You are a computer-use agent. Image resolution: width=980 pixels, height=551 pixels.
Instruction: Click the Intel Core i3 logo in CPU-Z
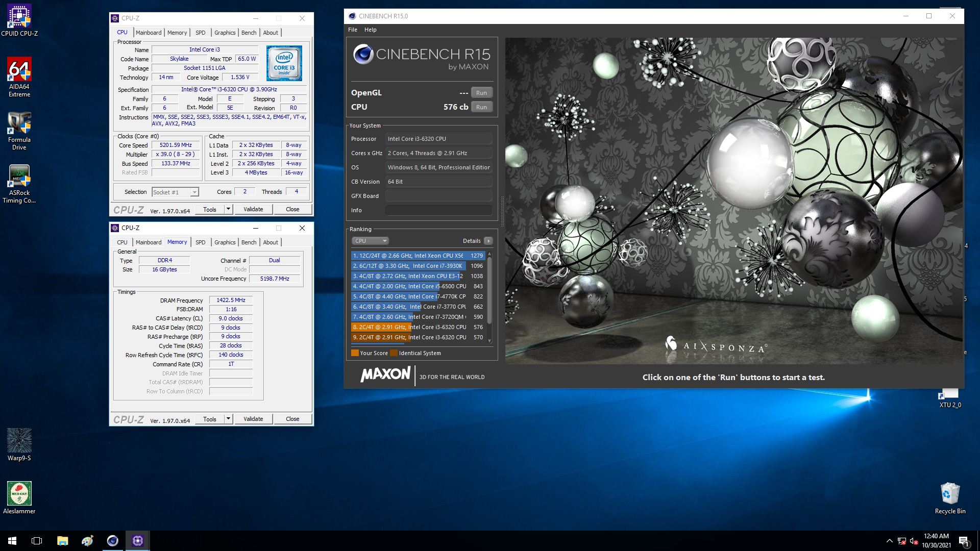coord(284,63)
